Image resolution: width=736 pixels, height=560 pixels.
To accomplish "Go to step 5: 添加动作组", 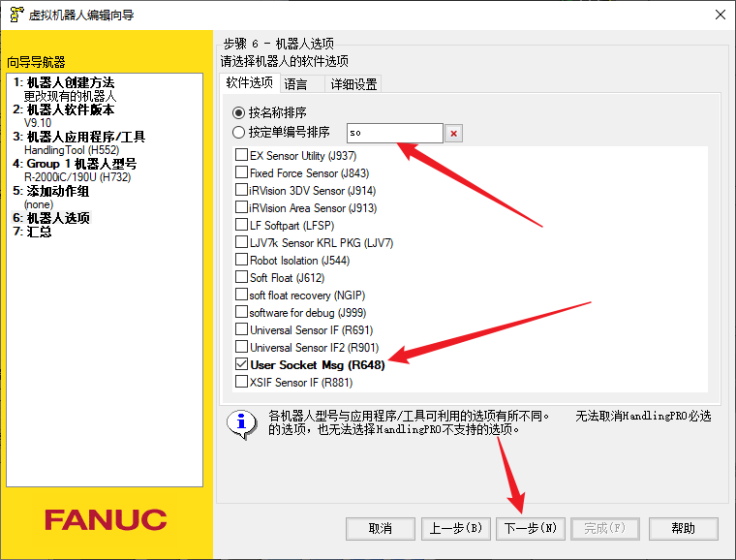I will pyautogui.click(x=50, y=191).
